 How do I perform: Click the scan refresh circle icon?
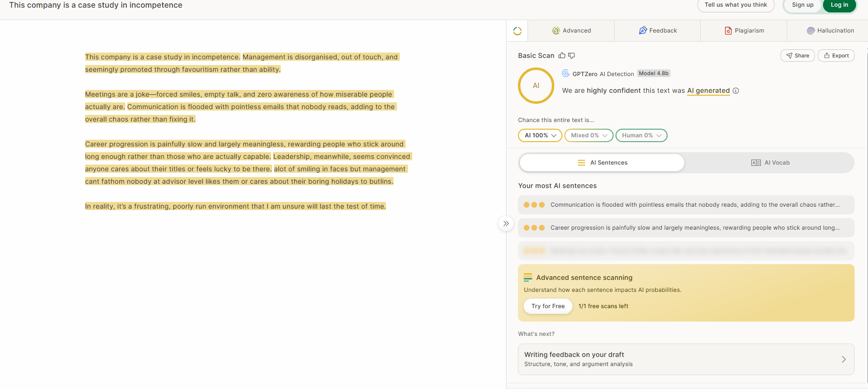517,31
